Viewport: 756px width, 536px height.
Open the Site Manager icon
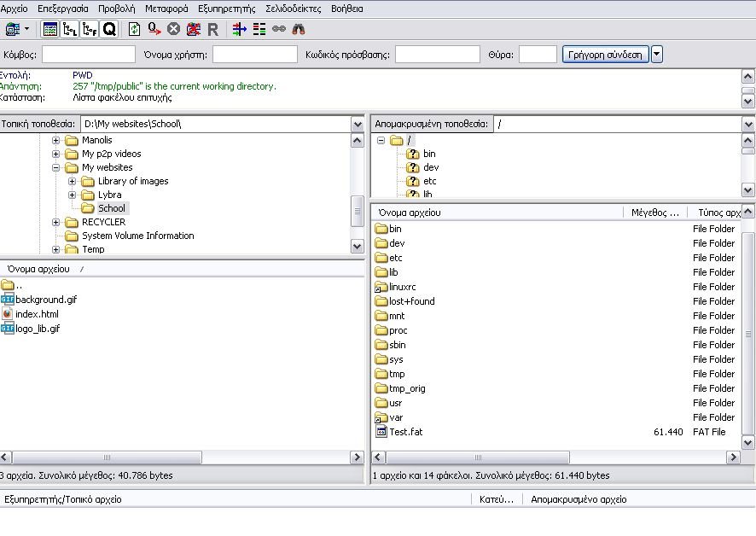[x=12, y=29]
